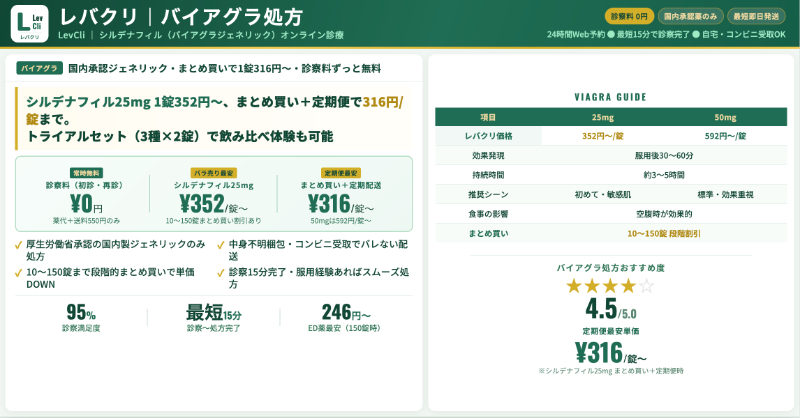Click checkmark beside 10〜150錠まで bullet

tap(21, 271)
